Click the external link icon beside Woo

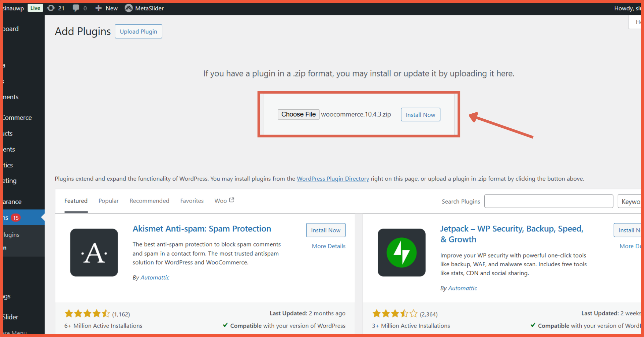point(231,200)
